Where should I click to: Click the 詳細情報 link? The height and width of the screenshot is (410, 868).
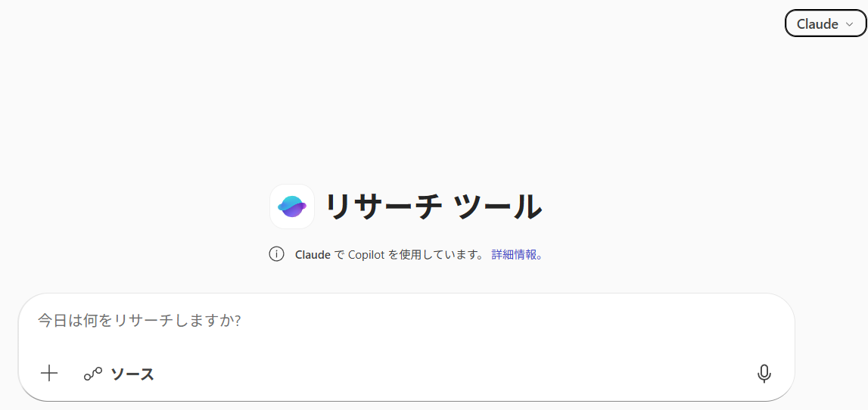pos(517,254)
